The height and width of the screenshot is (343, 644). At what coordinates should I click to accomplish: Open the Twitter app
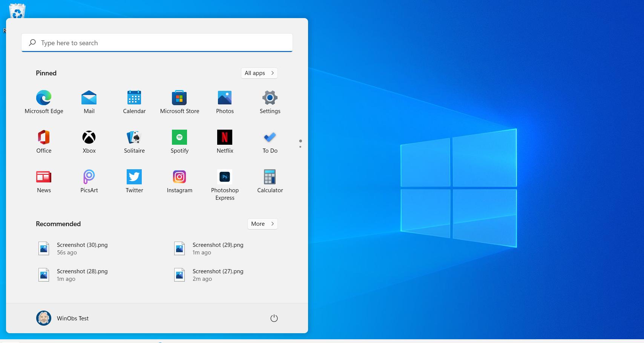pyautogui.click(x=134, y=181)
